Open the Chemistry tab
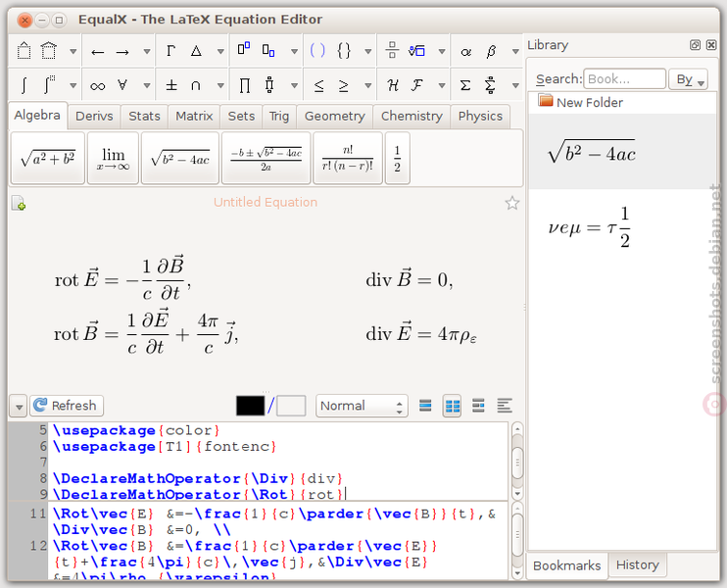727x588 pixels. 412,116
